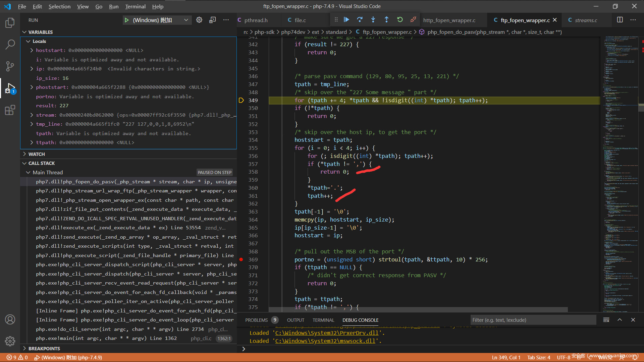644x362 pixels.
Task: Open the Extensions view in the activity bar
Action: [x=10, y=110]
